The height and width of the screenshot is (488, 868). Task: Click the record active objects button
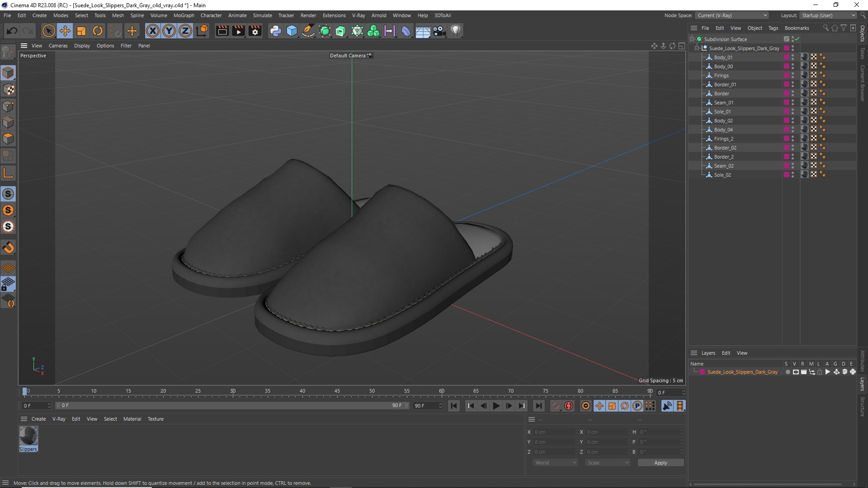pos(556,406)
